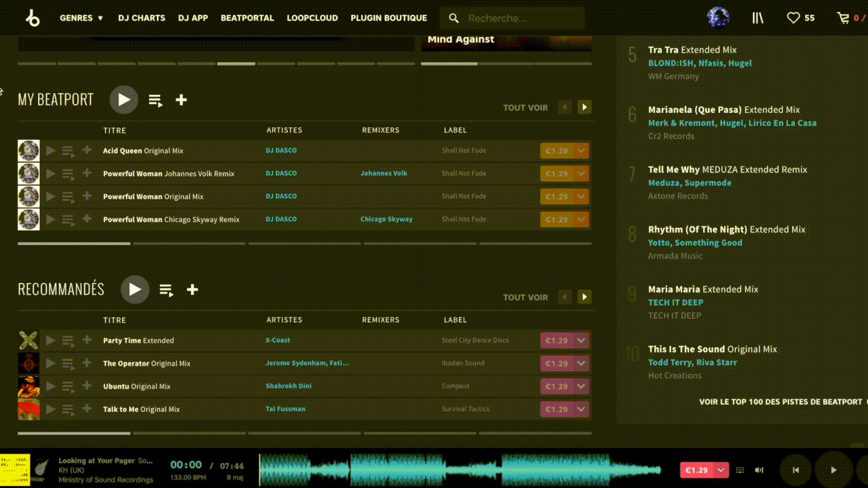
Task: Open Meduza, Supermode artist link
Action: pos(689,183)
